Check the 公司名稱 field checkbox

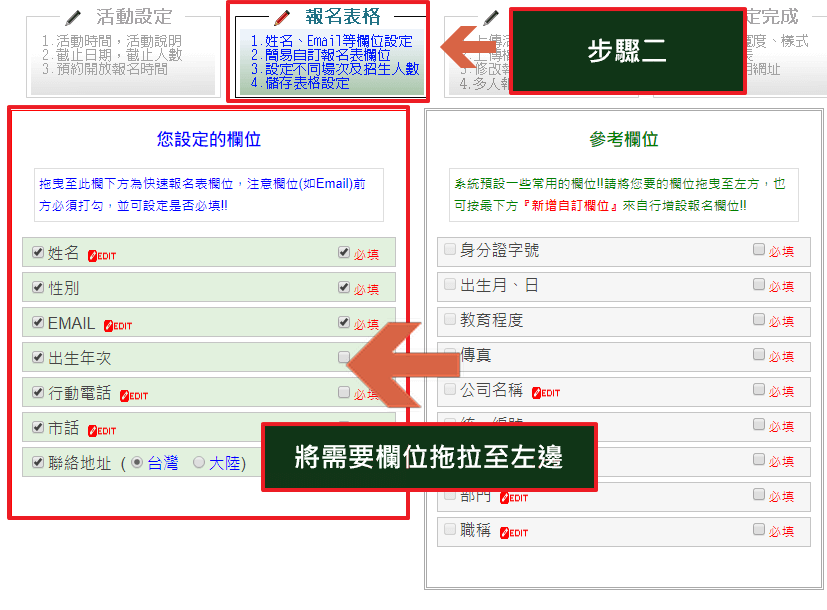click(450, 389)
